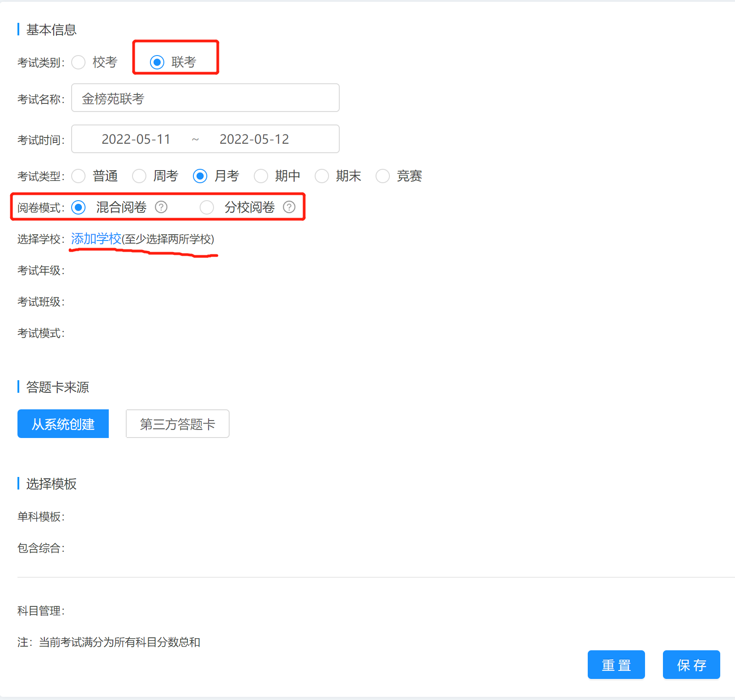735x700 pixels.
Task: Click the 选择模板 section heading
Action: (x=51, y=484)
